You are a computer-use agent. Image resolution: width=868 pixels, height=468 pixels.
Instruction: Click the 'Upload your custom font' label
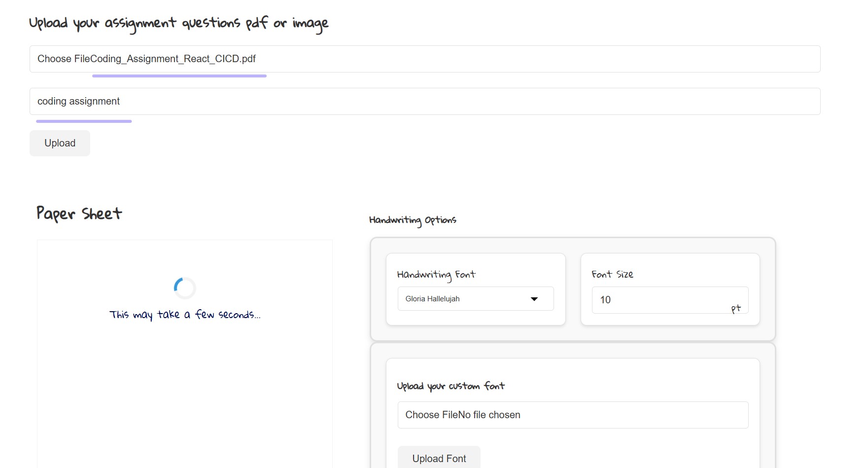[x=451, y=386]
